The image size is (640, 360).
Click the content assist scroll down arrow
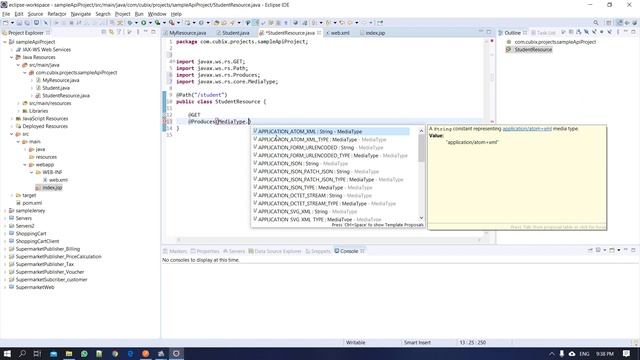click(x=421, y=218)
